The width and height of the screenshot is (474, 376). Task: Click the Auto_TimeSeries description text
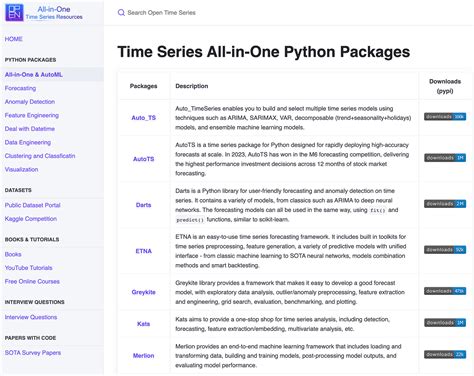tap(293, 118)
